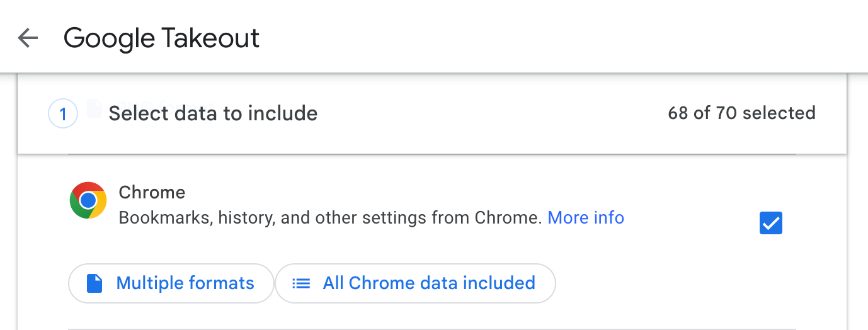This screenshot has width=868, height=330.
Task: Click the step 1 circle badge
Action: pyautogui.click(x=63, y=114)
